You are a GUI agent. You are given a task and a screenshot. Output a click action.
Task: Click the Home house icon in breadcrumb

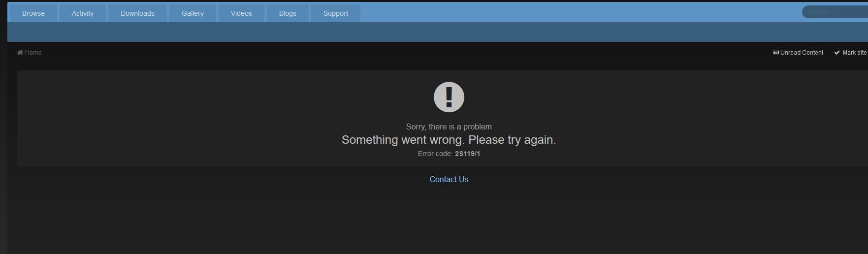point(20,53)
